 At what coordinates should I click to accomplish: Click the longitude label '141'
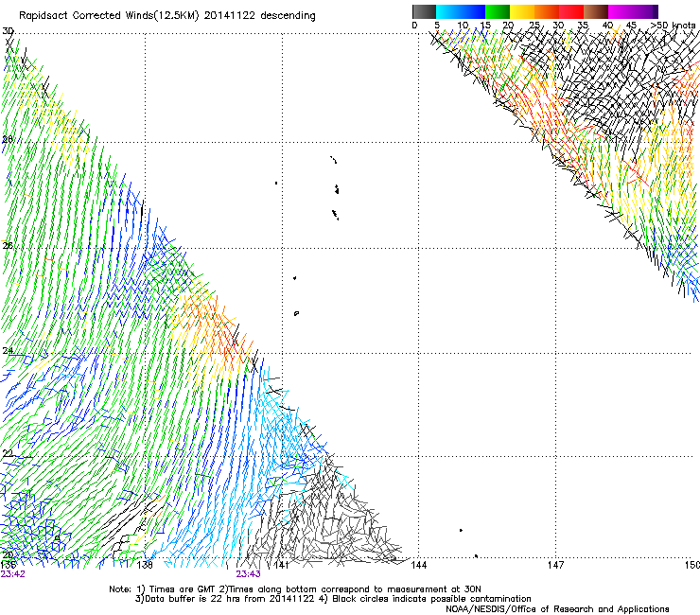(x=281, y=565)
